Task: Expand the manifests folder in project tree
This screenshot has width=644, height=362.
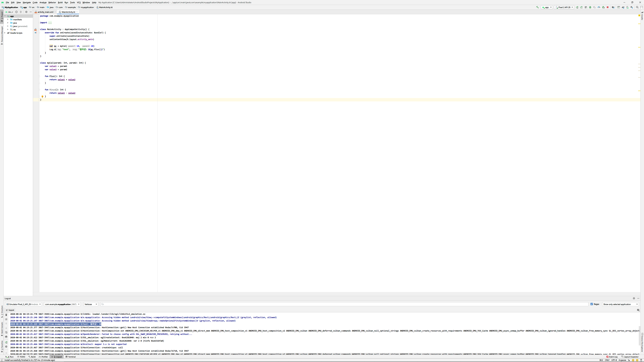Action: coord(8,19)
